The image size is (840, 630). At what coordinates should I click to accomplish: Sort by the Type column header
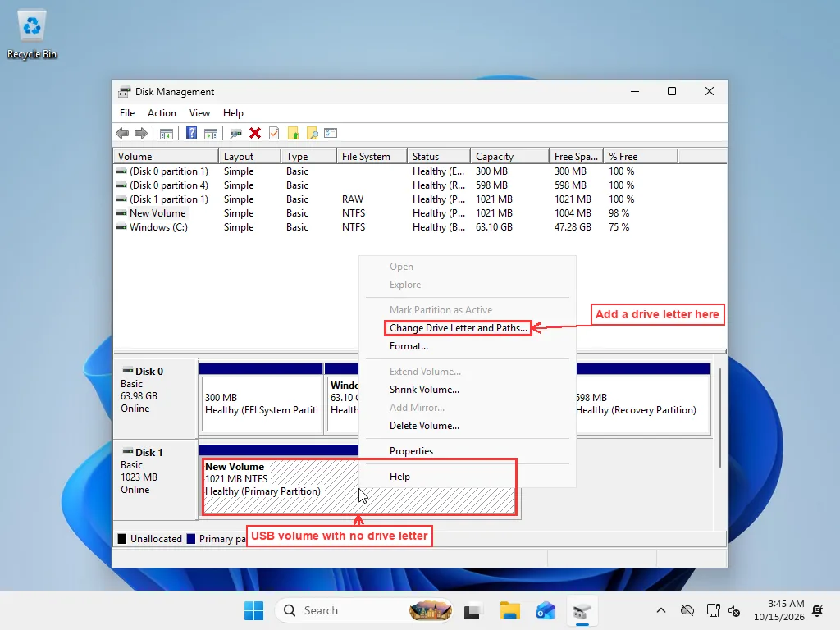click(x=308, y=157)
